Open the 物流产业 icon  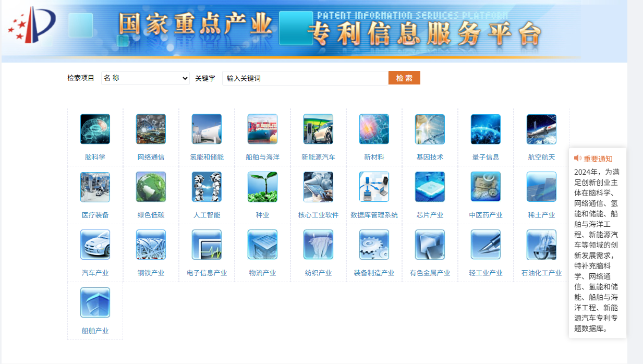pos(262,245)
